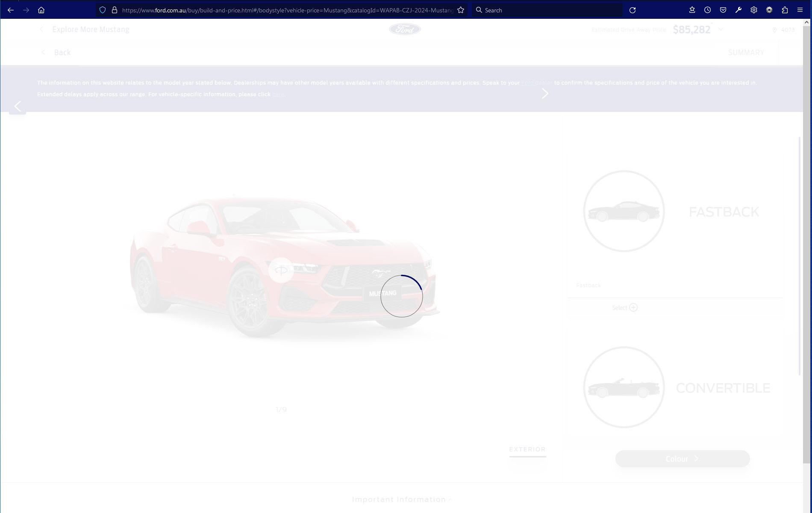The width and height of the screenshot is (812, 513).
Task: Show next banner message arrow
Action: (x=545, y=94)
